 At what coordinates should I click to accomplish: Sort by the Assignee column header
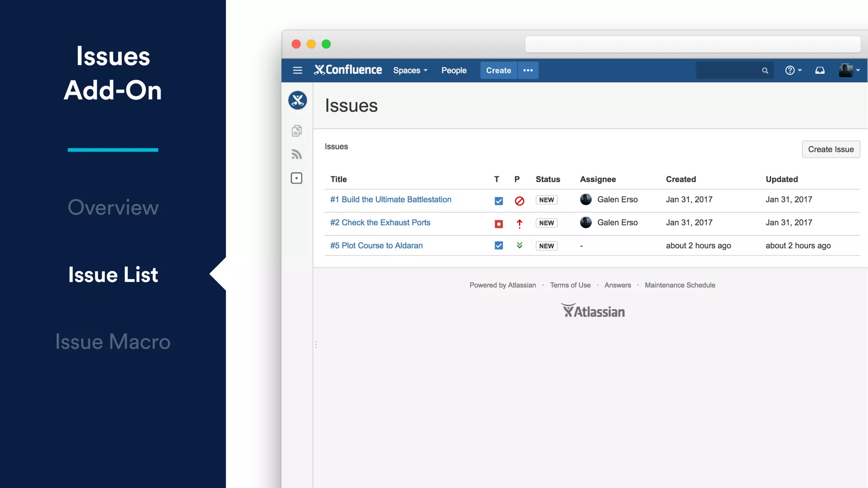tap(598, 179)
